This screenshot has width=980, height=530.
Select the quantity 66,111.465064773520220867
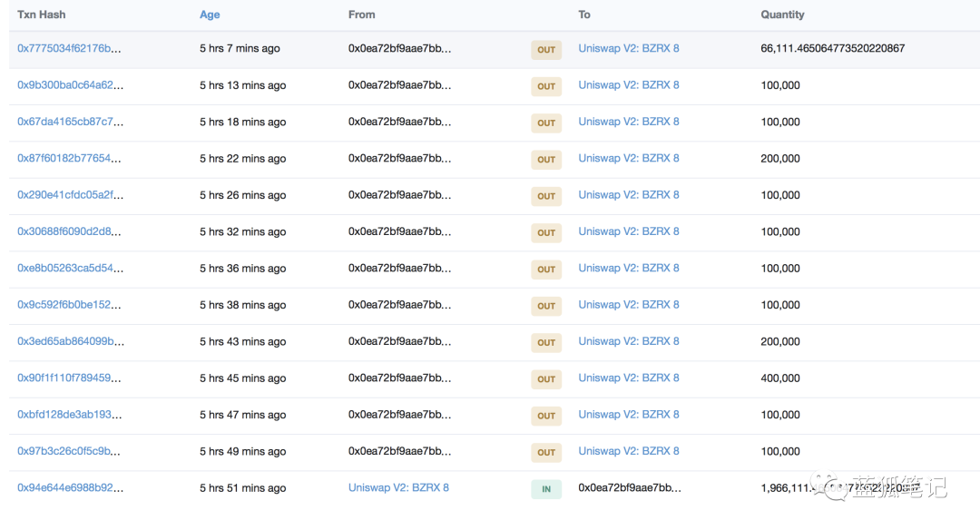pos(832,48)
